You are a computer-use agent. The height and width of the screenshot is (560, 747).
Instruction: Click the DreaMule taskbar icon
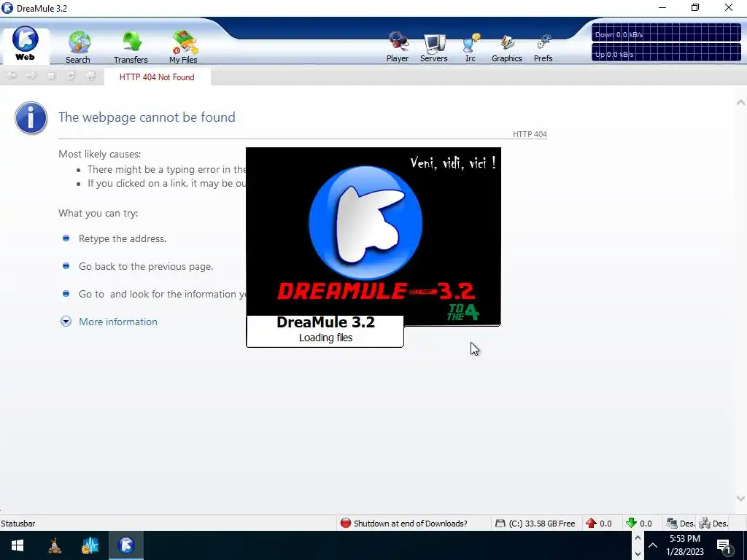pos(125,545)
